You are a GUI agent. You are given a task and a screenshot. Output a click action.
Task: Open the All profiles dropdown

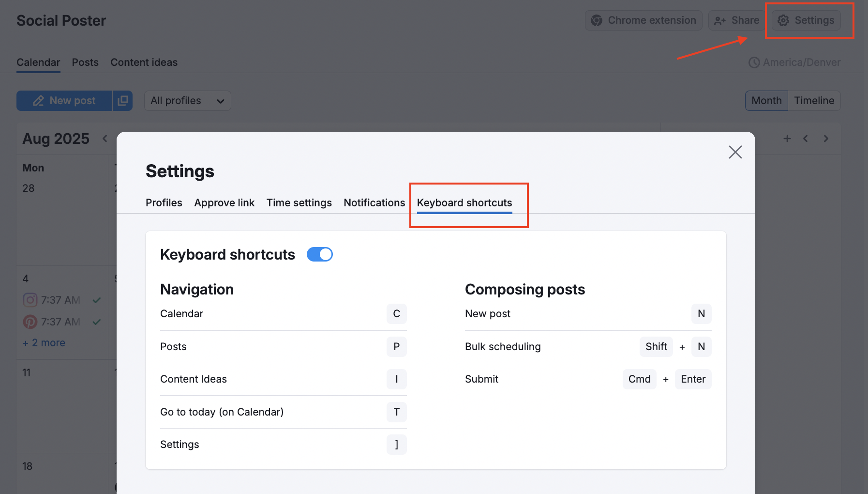click(187, 100)
